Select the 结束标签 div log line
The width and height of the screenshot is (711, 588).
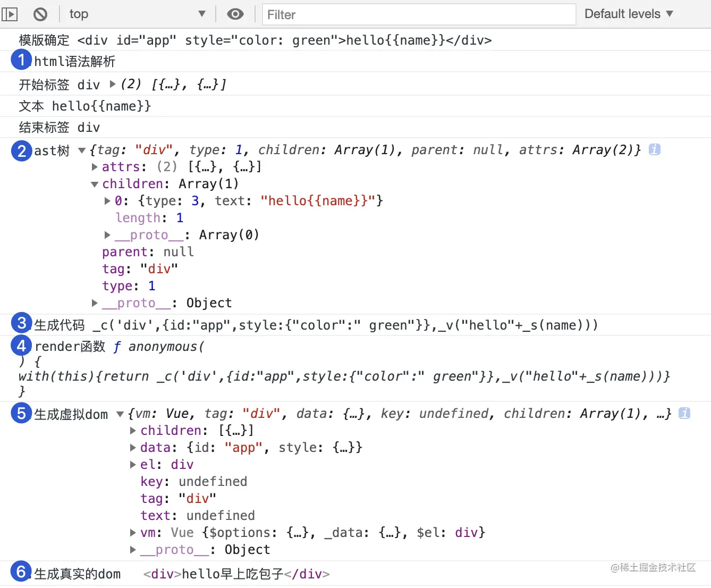(60, 128)
